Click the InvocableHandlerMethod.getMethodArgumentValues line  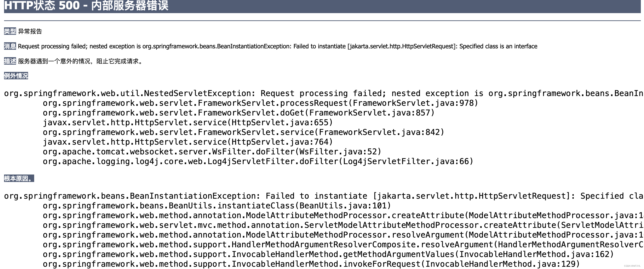[328, 255]
